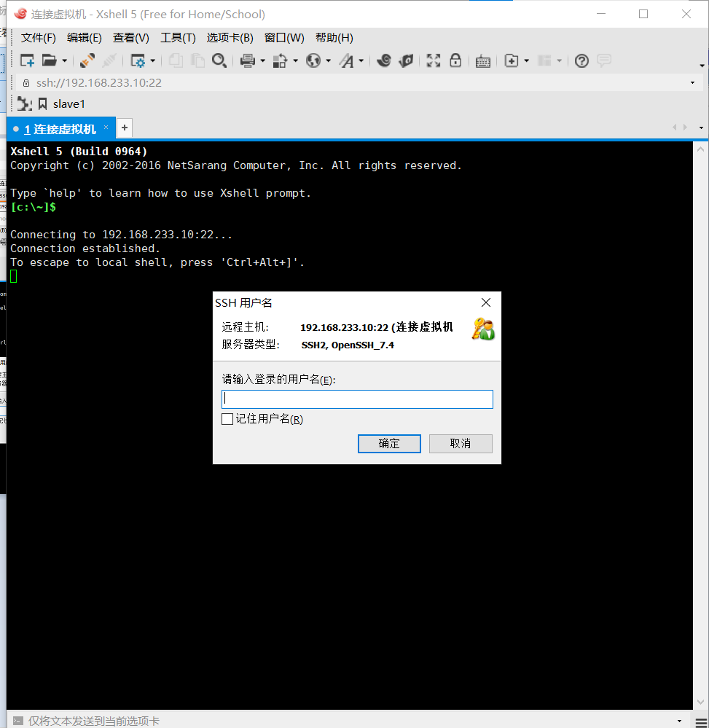The height and width of the screenshot is (728, 709).
Task: Click the slave1 bookmark
Action: tap(62, 104)
